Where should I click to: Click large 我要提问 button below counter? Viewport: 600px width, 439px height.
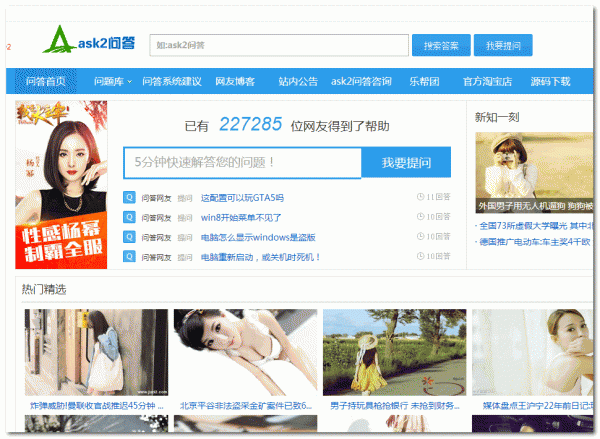pos(406,162)
